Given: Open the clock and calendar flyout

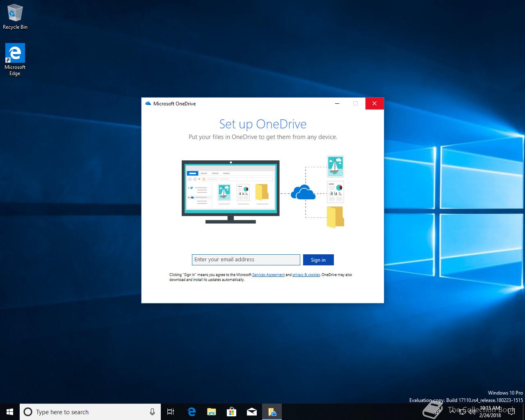Looking at the screenshot, I should [490, 412].
